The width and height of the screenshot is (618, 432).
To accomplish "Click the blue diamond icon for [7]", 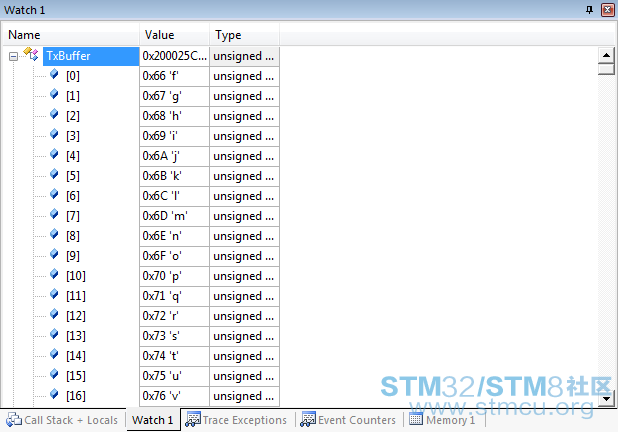I will coord(54,214).
